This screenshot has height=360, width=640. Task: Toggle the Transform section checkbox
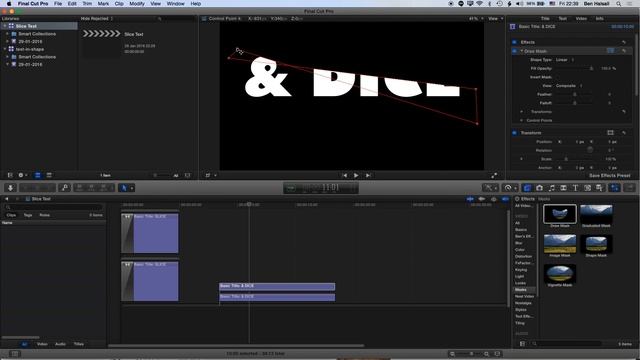point(514,133)
